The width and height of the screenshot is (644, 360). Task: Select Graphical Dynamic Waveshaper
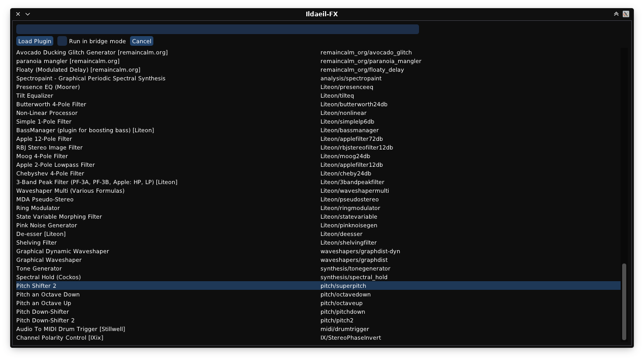pyautogui.click(x=62, y=251)
